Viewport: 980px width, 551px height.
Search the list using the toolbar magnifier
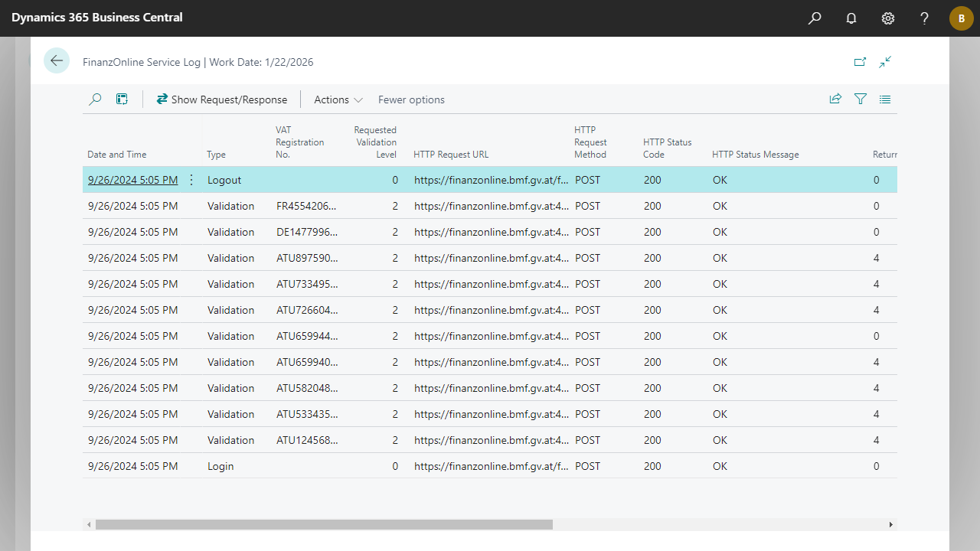[x=95, y=99]
